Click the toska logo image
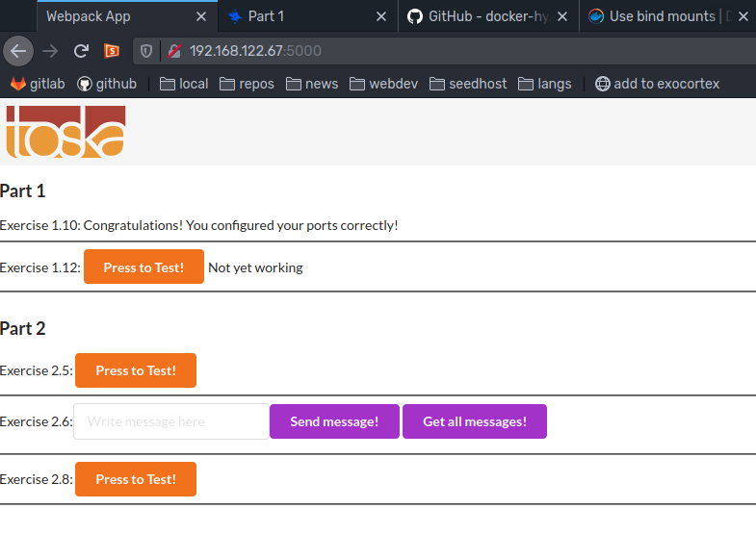This screenshot has width=756, height=534. (x=65, y=131)
